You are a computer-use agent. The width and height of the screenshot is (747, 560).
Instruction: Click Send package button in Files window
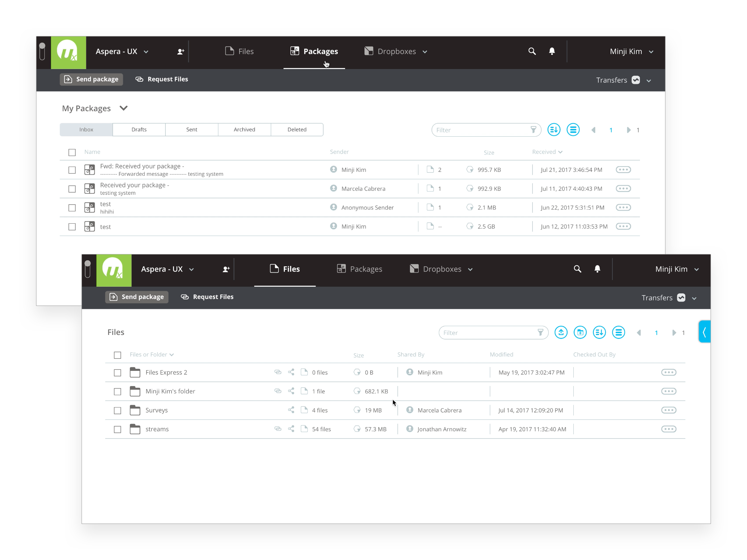(x=137, y=297)
